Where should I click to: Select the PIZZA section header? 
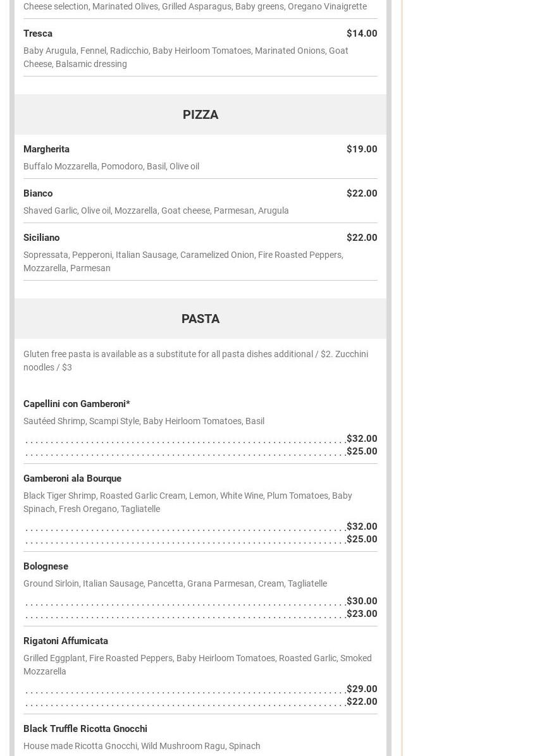tap(201, 114)
